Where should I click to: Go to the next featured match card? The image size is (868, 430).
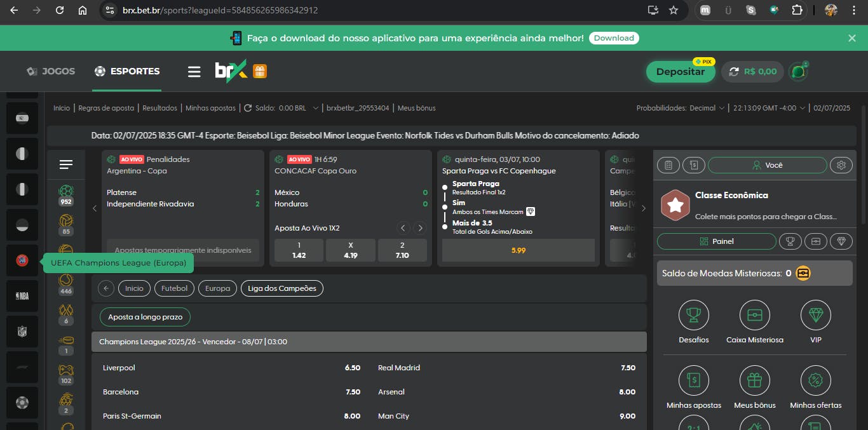point(643,208)
